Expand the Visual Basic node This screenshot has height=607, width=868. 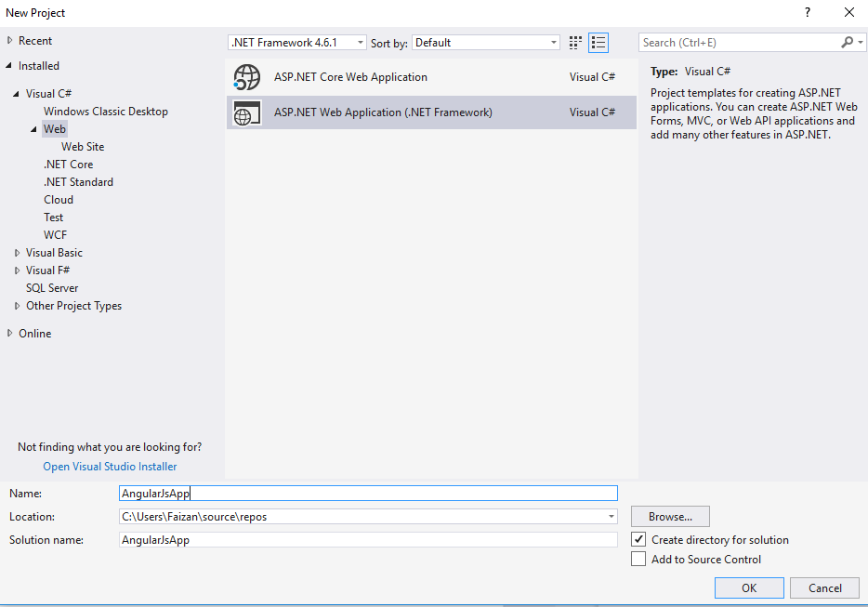point(16,252)
